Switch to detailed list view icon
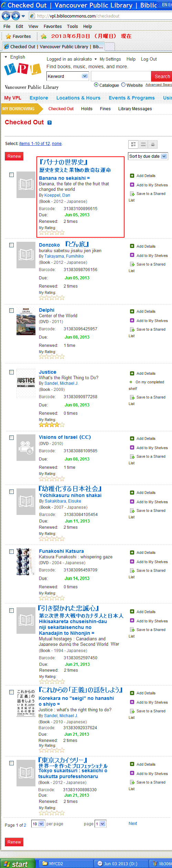Screen dimensions: 172x868 tap(133, 144)
